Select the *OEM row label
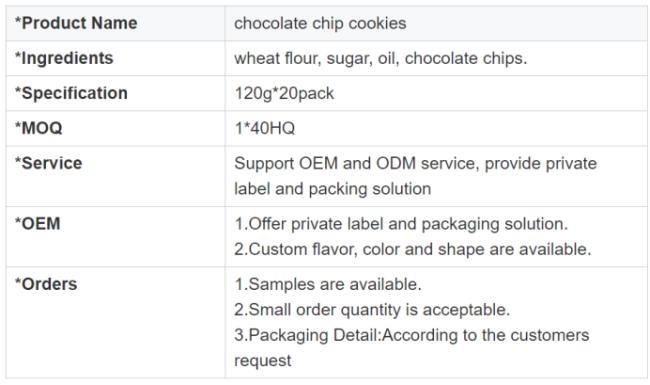This screenshot has height=385, width=650. (38, 224)
